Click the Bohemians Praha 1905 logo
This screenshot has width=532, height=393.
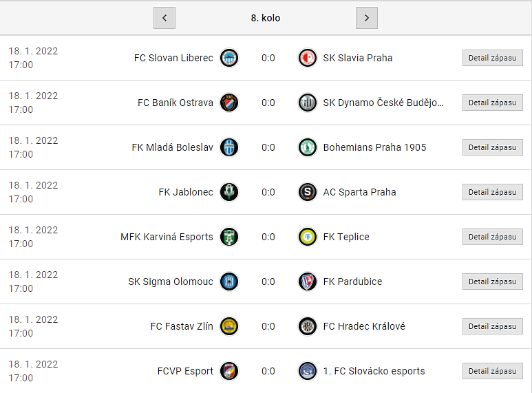(308, 147)
